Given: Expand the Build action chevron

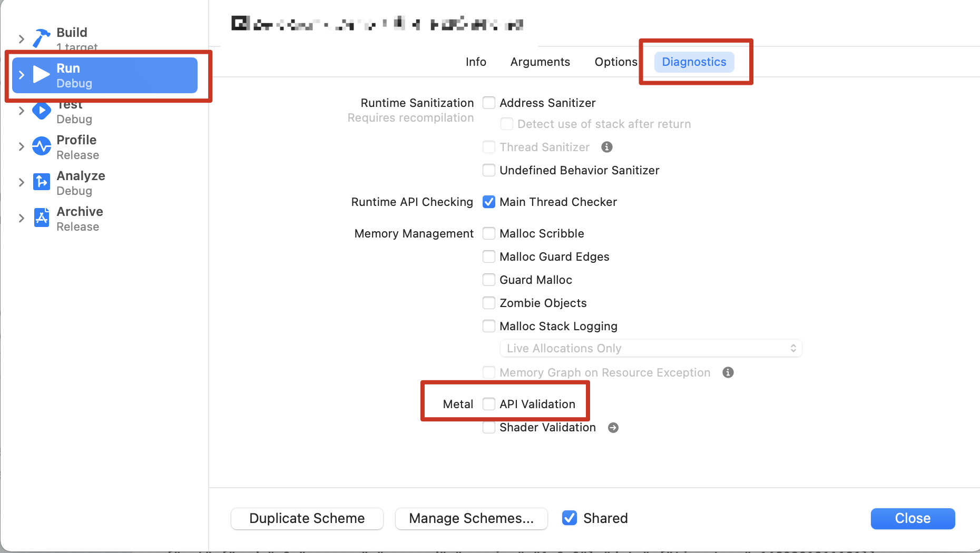Looking at the screenshot, I should pyautogui.click(x=22, y=39).
